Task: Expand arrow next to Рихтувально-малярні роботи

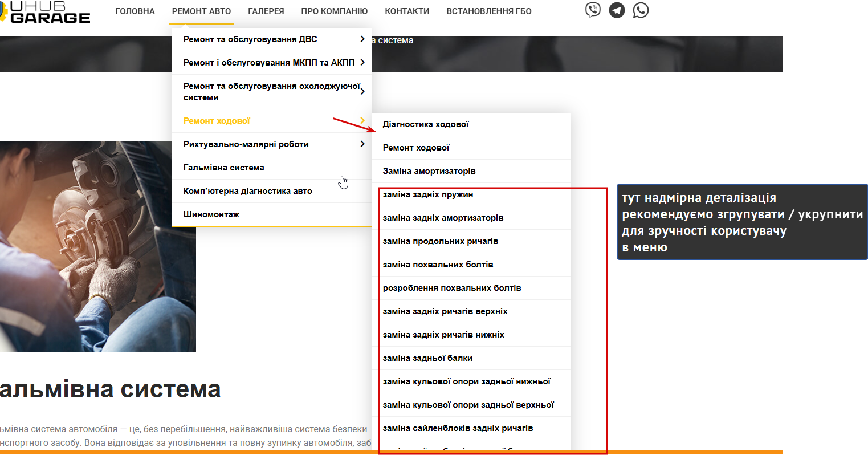Action: point(362,144)
